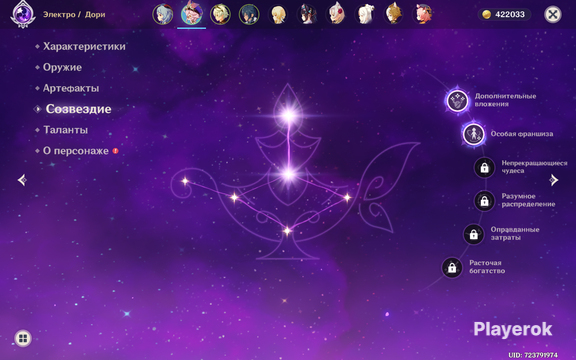Click the top bright star of the constellation
The image size is (576, 360).
click(x=289, y=115)
